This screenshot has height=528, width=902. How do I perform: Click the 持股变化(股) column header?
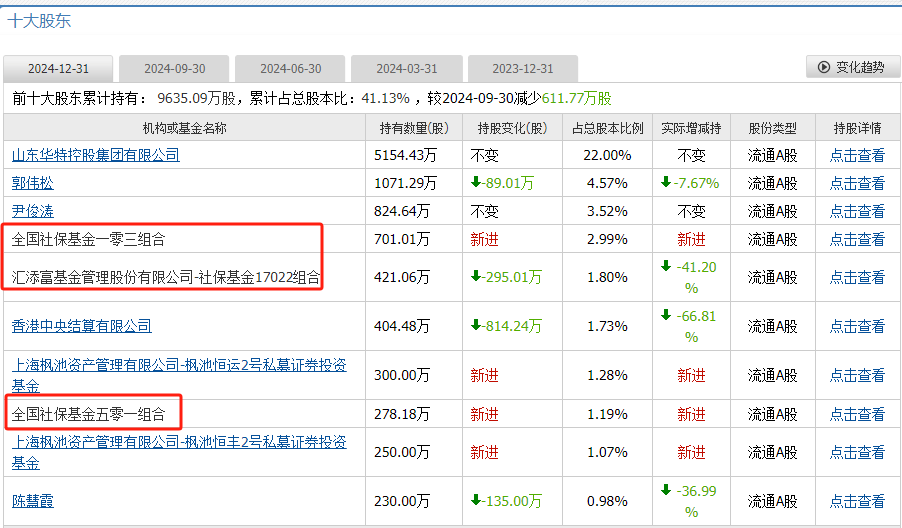pyautogui.click(x=513, y=128)
